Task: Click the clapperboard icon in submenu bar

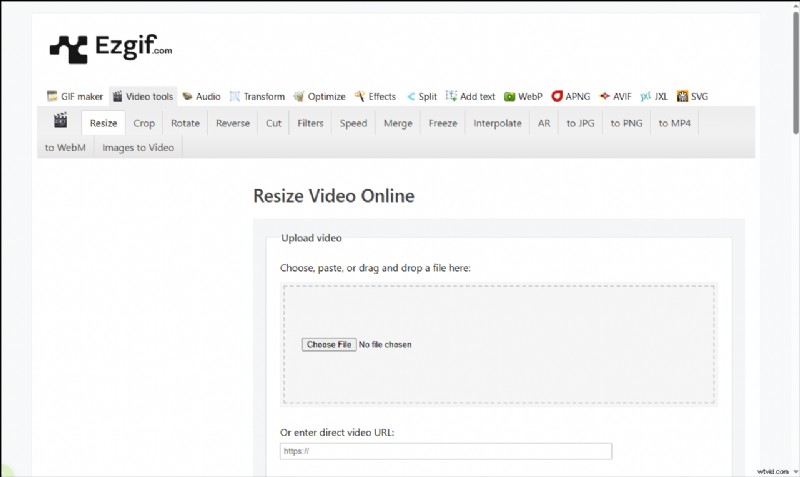Action: [x=61, y=120]
